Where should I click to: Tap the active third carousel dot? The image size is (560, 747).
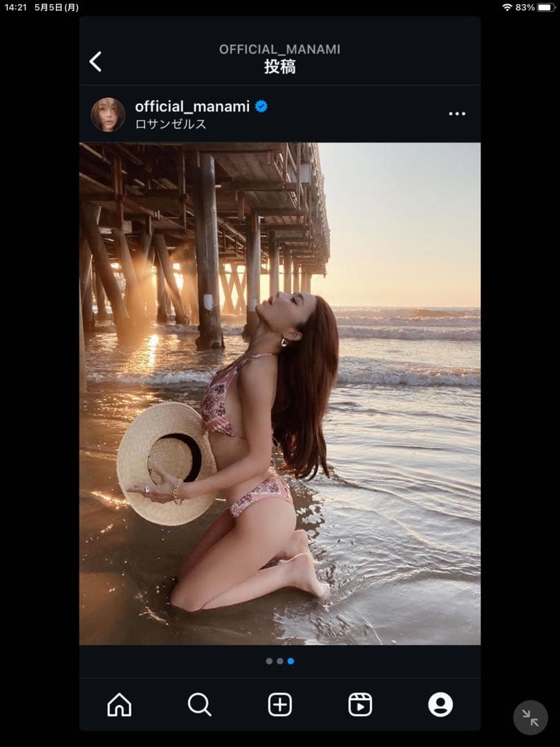tap(290, 661)
